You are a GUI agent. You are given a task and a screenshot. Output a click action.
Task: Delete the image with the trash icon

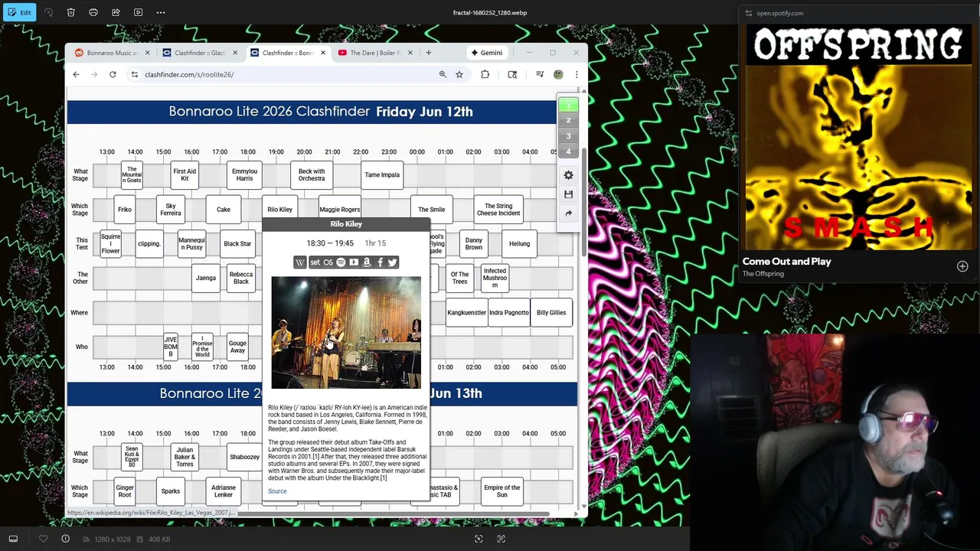(70, 12)
